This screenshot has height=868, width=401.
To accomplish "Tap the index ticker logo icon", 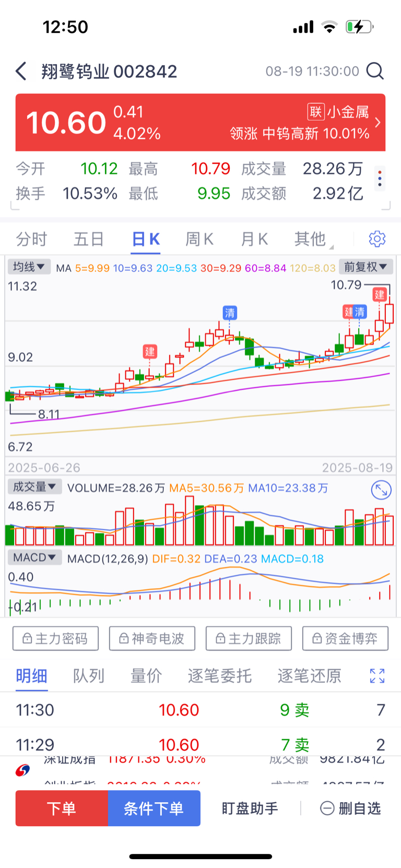I will click(22, 770).
